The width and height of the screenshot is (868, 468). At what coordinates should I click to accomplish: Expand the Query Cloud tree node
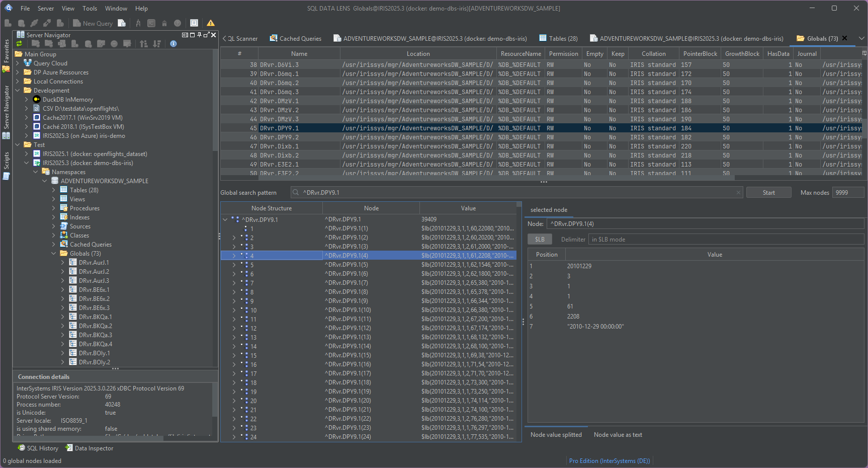point(18,63)
